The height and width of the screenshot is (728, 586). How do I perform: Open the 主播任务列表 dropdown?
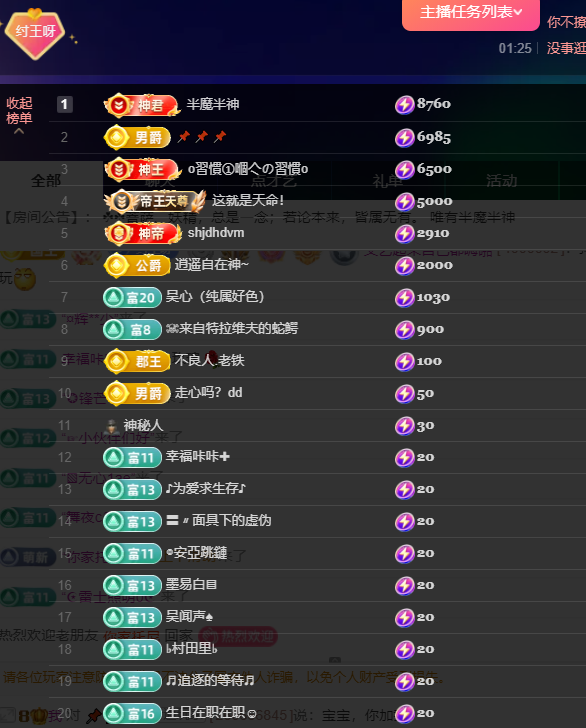[x=470, y=13]
